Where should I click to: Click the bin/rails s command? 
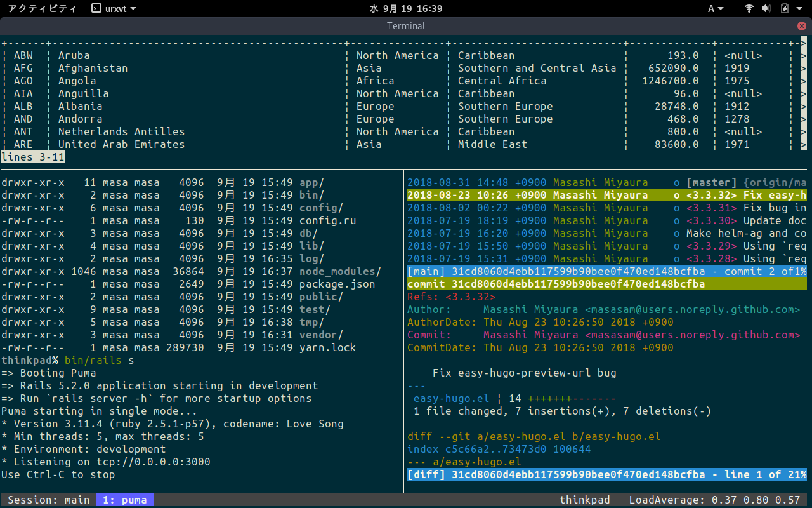(x=100, y=360)
